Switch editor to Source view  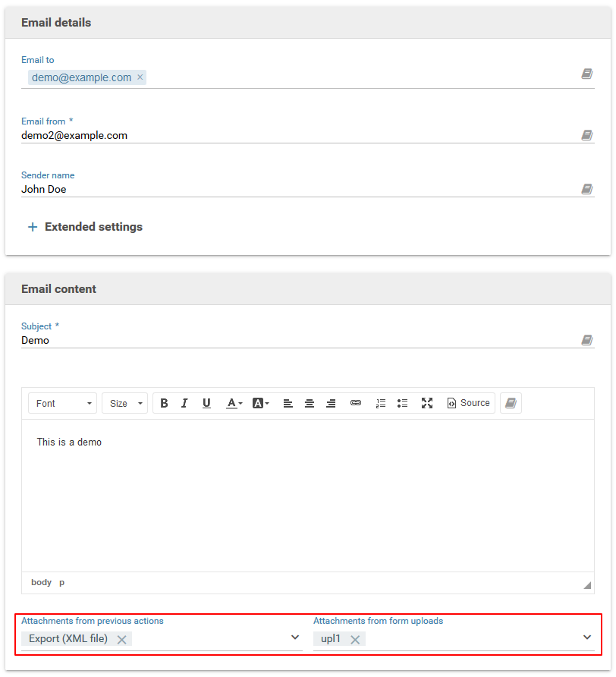(x=468, y=403)
